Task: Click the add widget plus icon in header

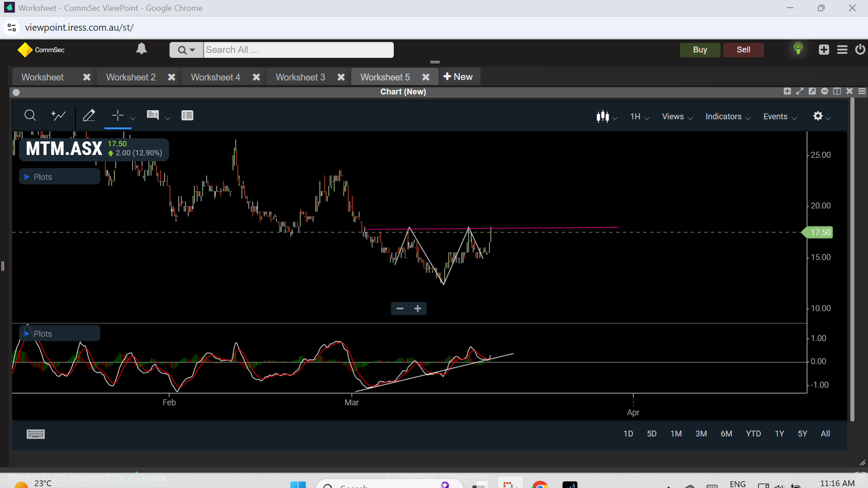Action: [x=824, y=50]
